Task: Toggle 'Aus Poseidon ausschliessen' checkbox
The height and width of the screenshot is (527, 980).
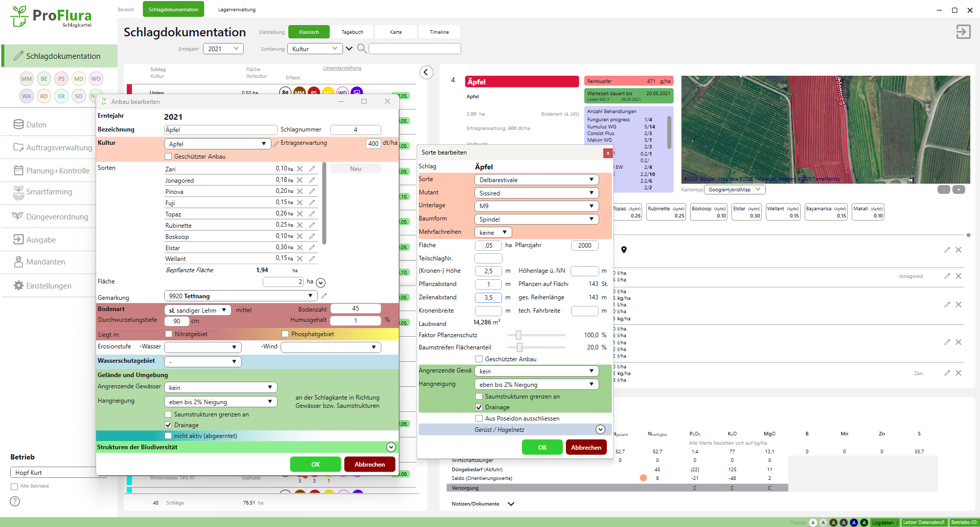Action: [x=479, y=419]
